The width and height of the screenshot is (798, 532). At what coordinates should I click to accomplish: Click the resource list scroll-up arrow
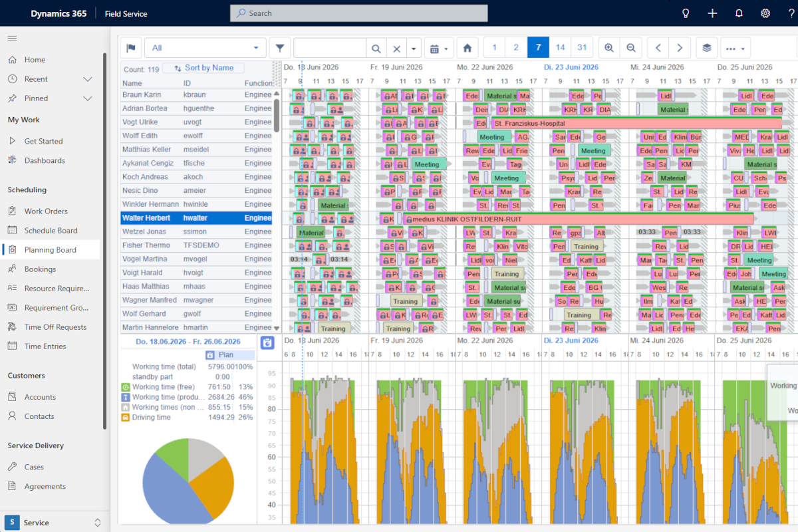277,93
